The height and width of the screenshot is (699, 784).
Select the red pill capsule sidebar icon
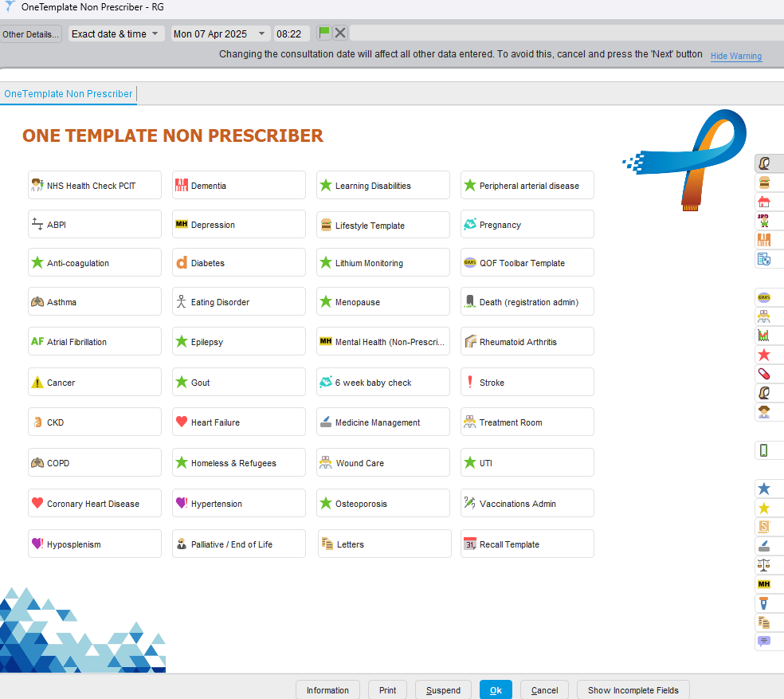point(764,374)
